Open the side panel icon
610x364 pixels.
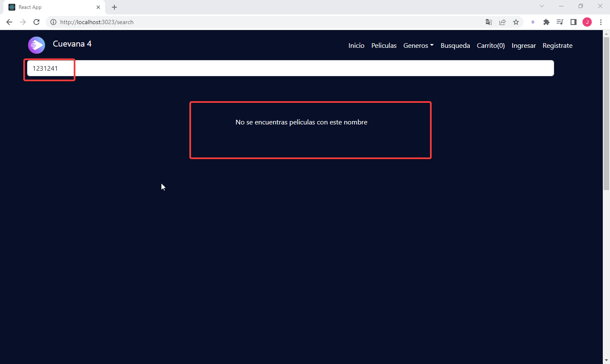click(573, 22)
